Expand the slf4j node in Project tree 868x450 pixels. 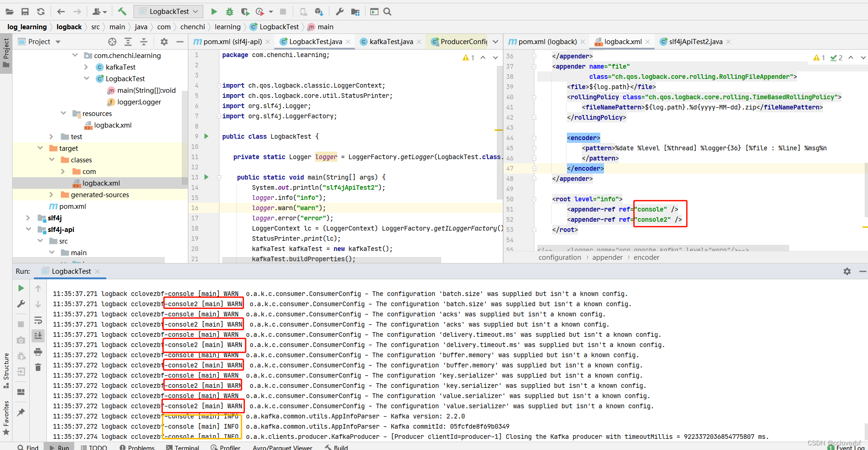point(28,218)
